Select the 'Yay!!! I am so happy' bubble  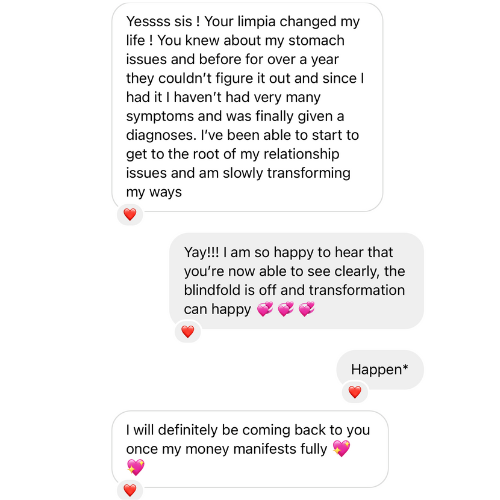click(296, 281)
